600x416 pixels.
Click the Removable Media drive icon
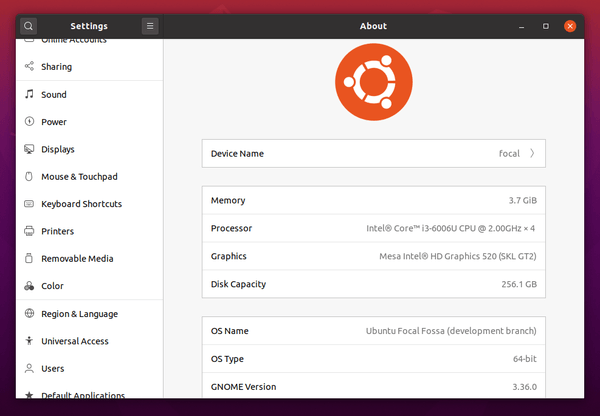point(29,258)
